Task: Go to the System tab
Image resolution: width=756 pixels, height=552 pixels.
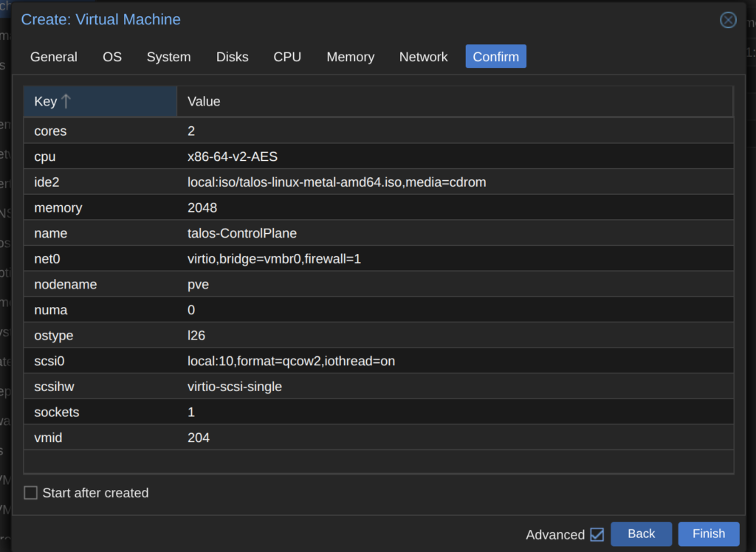Action: click(x=168, y=57)
